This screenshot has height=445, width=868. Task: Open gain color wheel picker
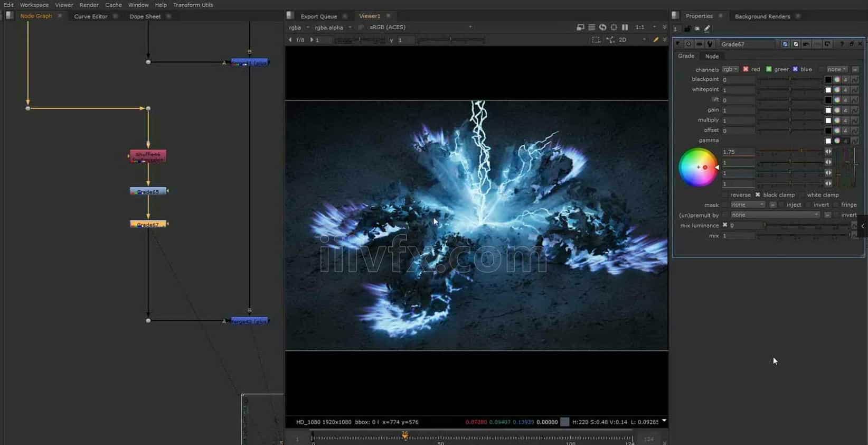click(x=837, y=110)
